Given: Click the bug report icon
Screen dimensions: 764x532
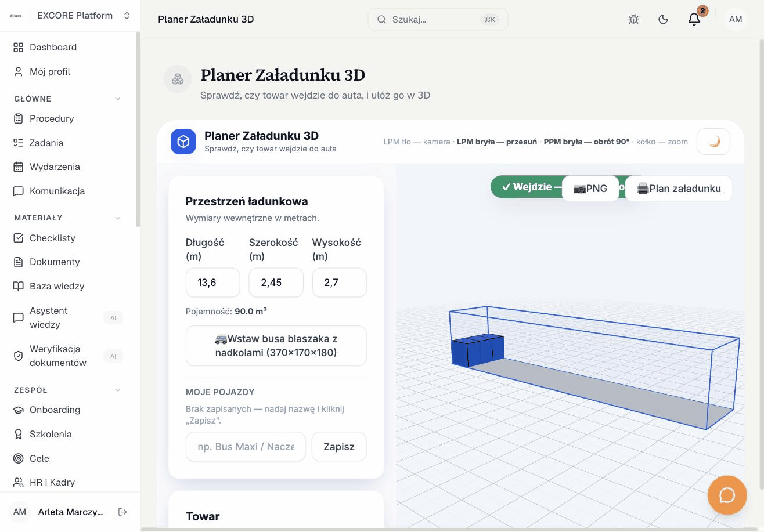Looking at the screenshot, I should coord(633,20).
